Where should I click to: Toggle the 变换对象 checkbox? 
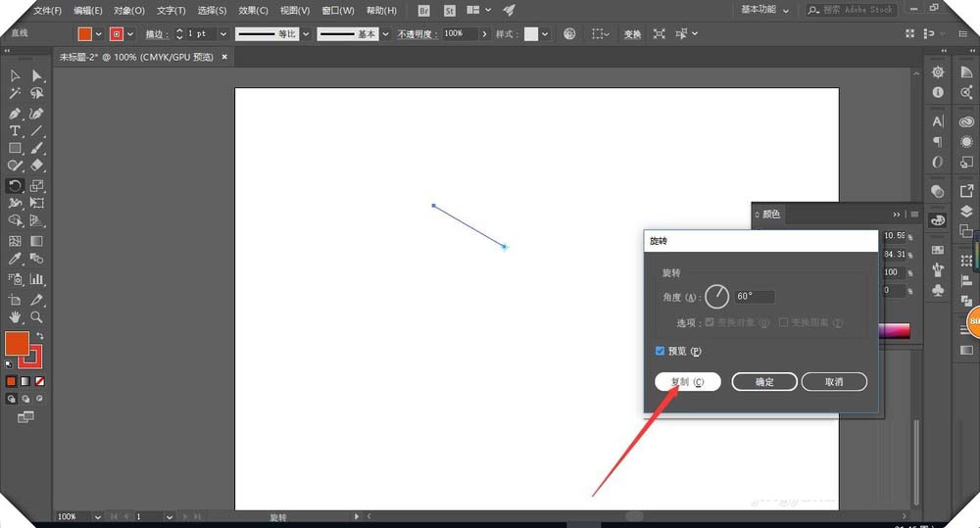pyautogui.click(x=710, y=322)
